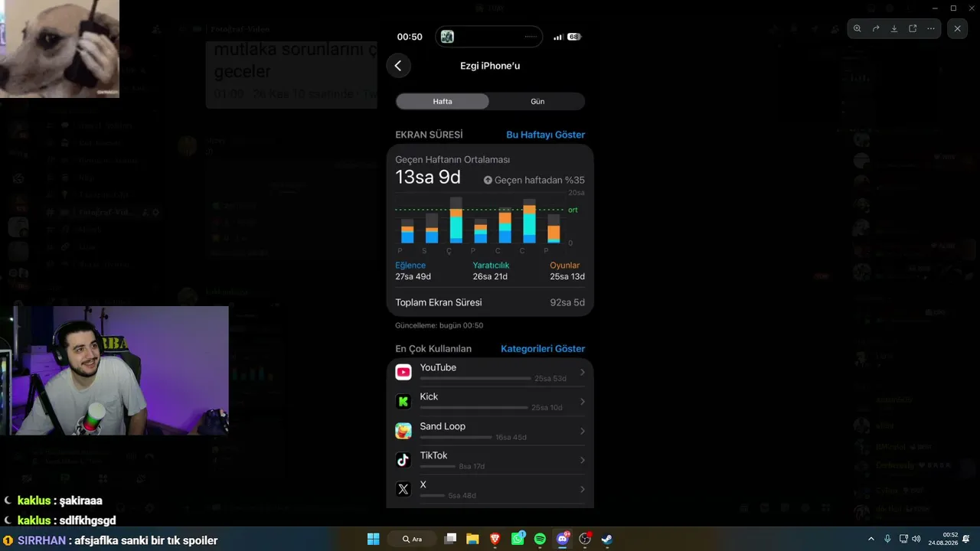Open the Kick app icon in the list

[x=403, y=402]
